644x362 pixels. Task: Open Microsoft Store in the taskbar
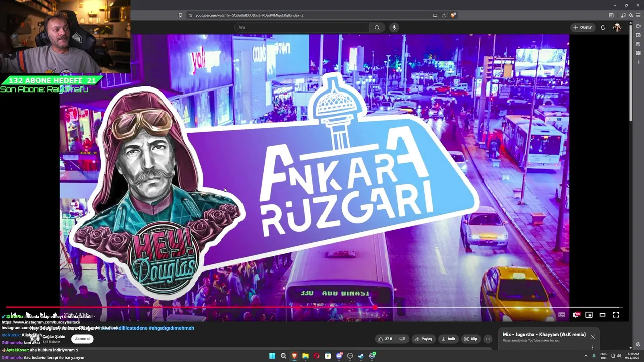[328, 356]
